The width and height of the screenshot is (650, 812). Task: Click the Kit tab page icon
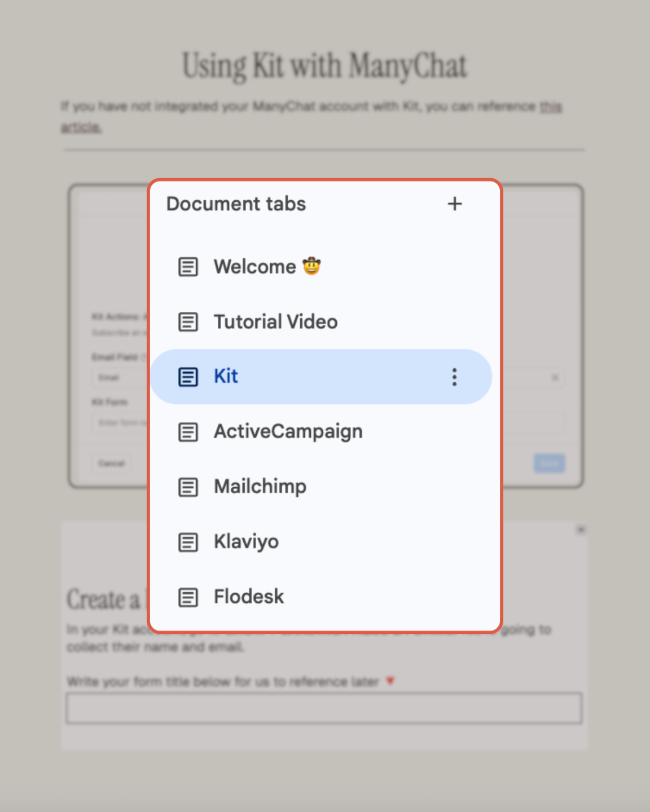[188, 377]
